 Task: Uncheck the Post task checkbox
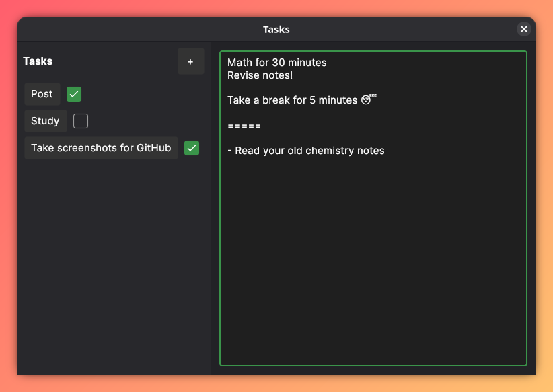pos(74,94)
